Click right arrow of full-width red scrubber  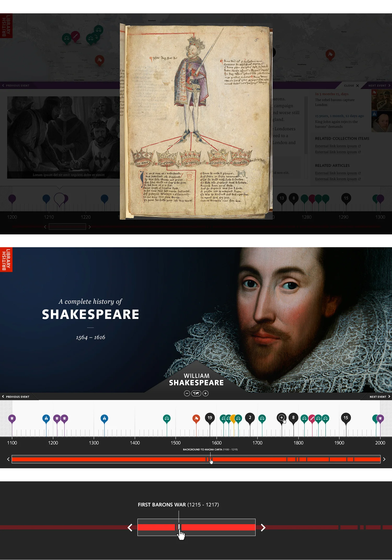tap(384, 459)
